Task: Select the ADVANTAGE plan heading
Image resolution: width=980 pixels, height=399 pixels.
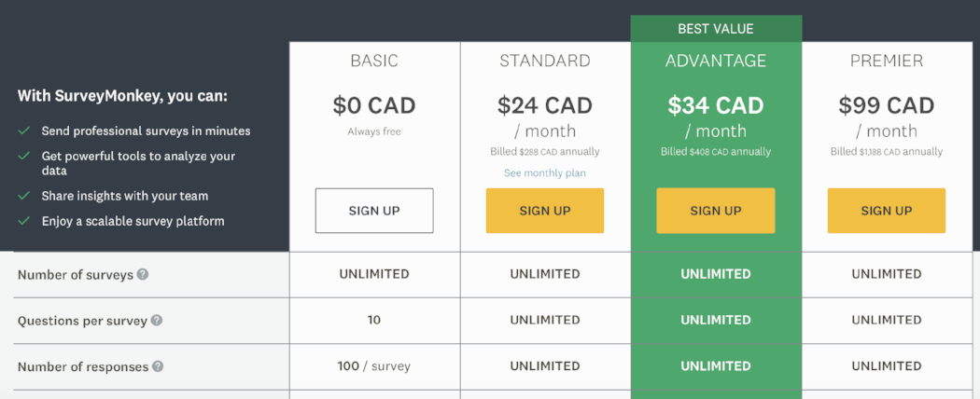Action: tap(716, 61)
